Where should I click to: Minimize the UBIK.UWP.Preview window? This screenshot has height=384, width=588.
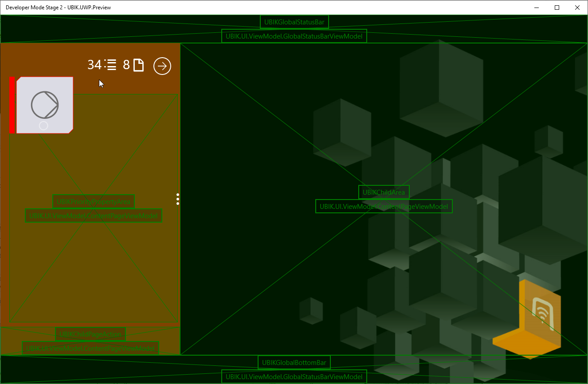click(x=537, y=8)
